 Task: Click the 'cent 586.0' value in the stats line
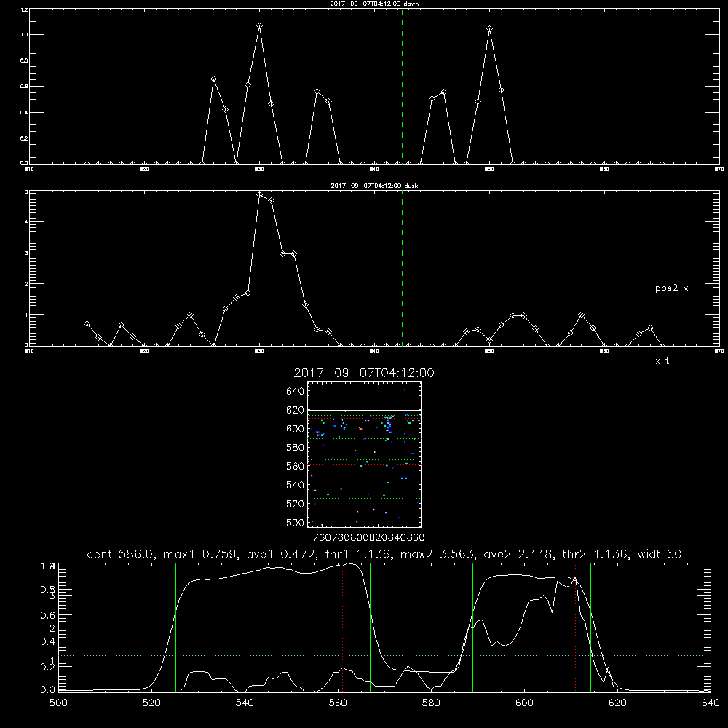121,554
